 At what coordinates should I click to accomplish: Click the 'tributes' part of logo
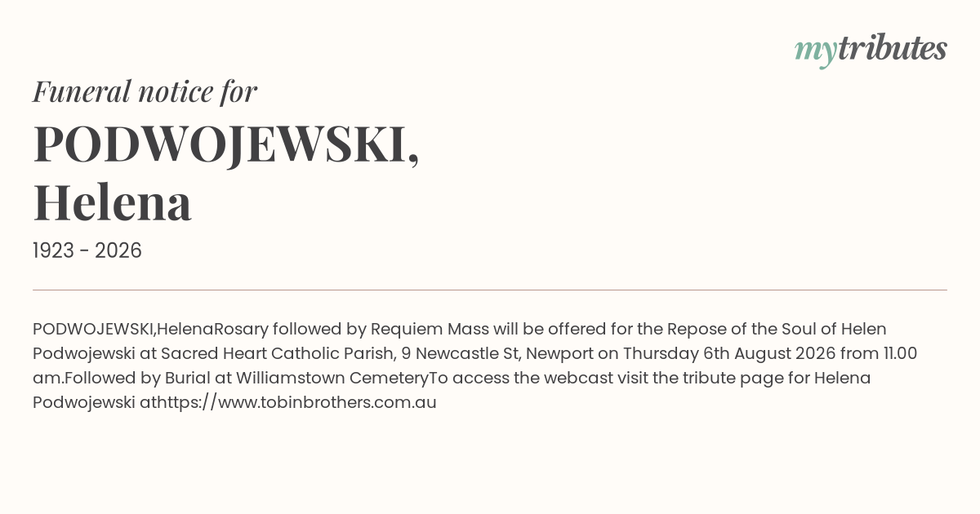[893, 48]
